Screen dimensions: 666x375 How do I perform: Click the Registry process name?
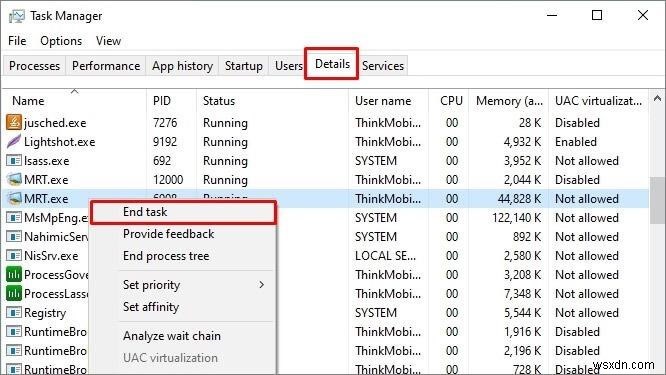click(x=45, y=313)
